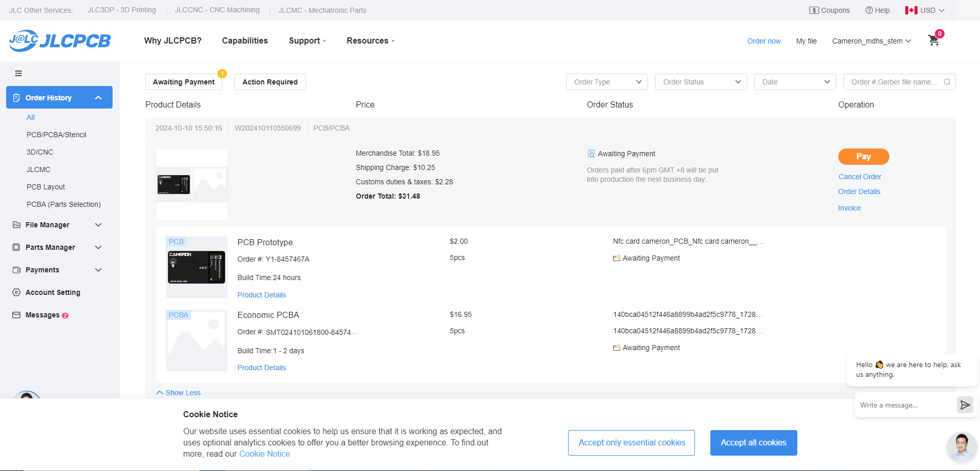Click Product Details under Economic PCBA
980x471 pixels.
[262, 368]
